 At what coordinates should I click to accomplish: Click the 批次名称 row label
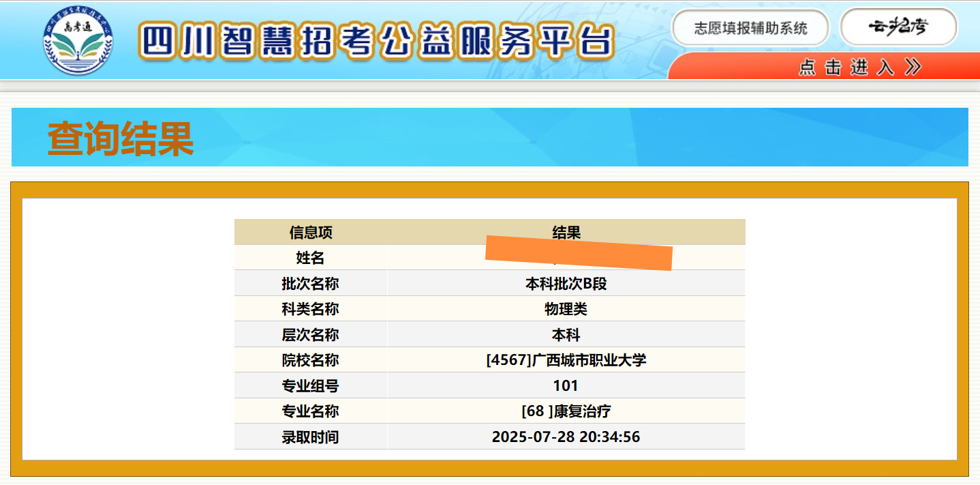(x=311, y=284)
